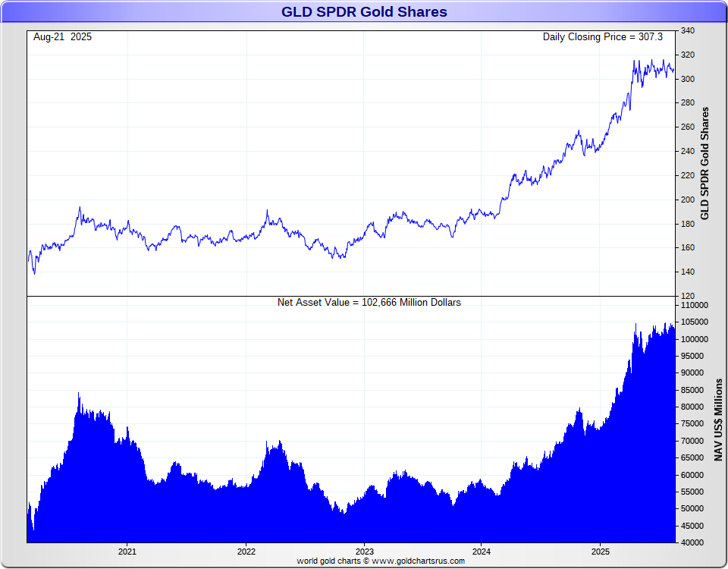The height and width of the screenshot is (569, 728).
Task: Select the 'Aug-21 2025' date label
Action: [63, 37]
